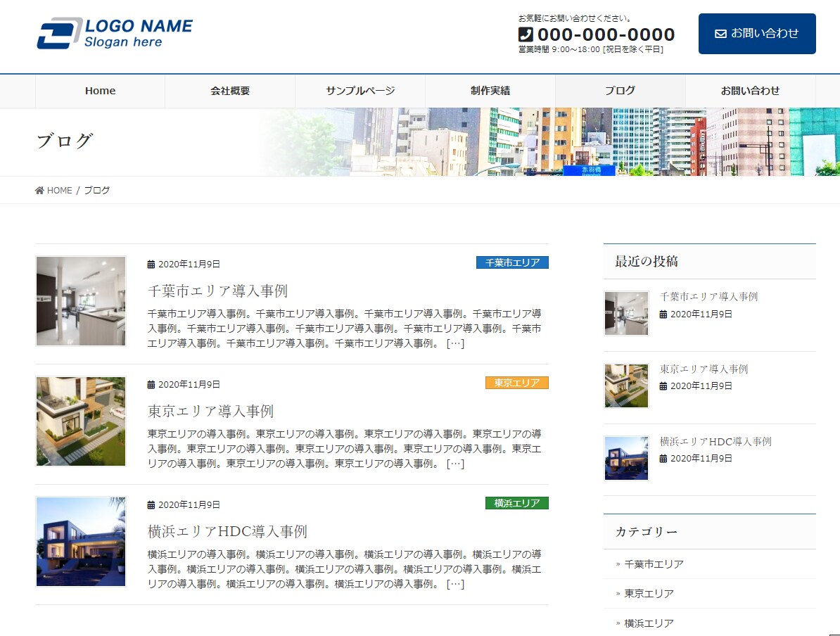Screen dimensions: 840x636
Task: Click sidebar thumbnail for 千葉市エリア導入事例
Action: [x=626, y=314]
